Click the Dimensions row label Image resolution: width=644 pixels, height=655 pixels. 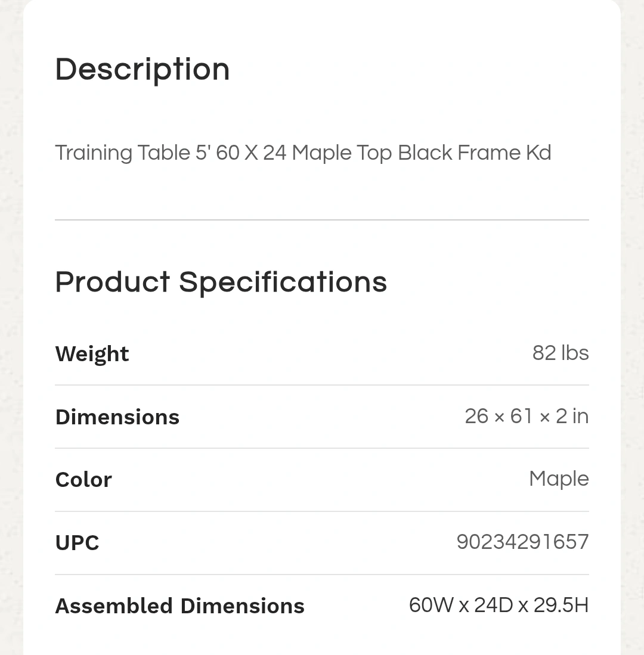(117, 417)
